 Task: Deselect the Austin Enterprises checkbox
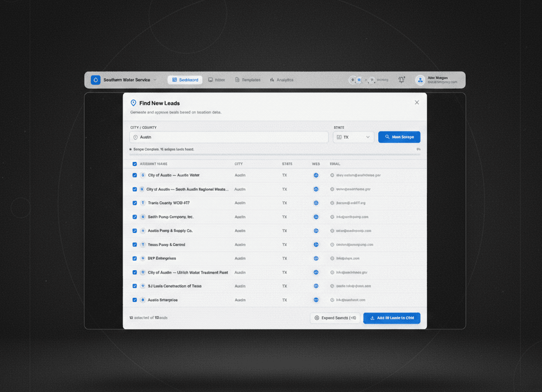[134, 299]
